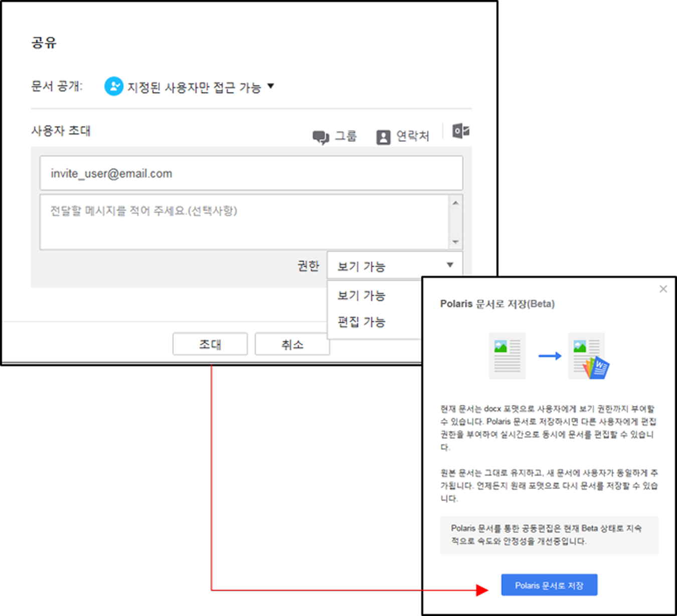The image size is (677, 616).
Task: Click the docx document thumbnail in popup
Action: click(507, 356)
